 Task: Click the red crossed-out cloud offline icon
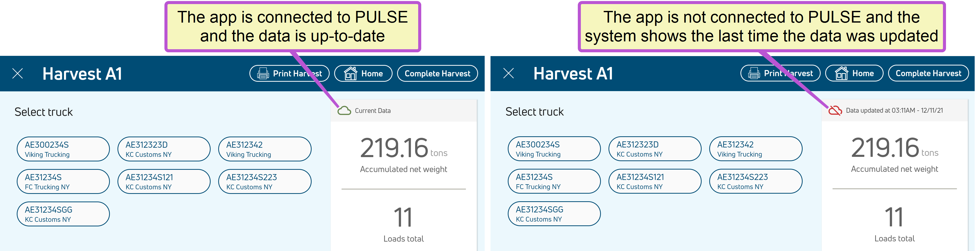(835, 111)
